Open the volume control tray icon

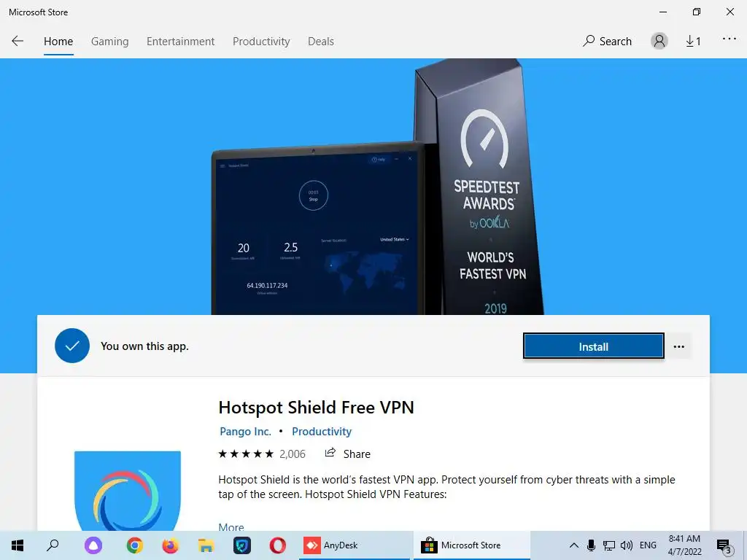pyautogui.click(x=627, y=545)
